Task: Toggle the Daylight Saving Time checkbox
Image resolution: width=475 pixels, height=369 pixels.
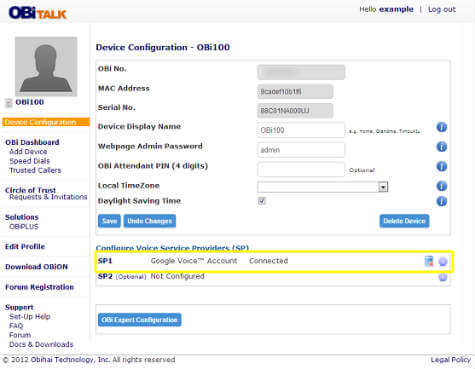Action: click(262, 201)
